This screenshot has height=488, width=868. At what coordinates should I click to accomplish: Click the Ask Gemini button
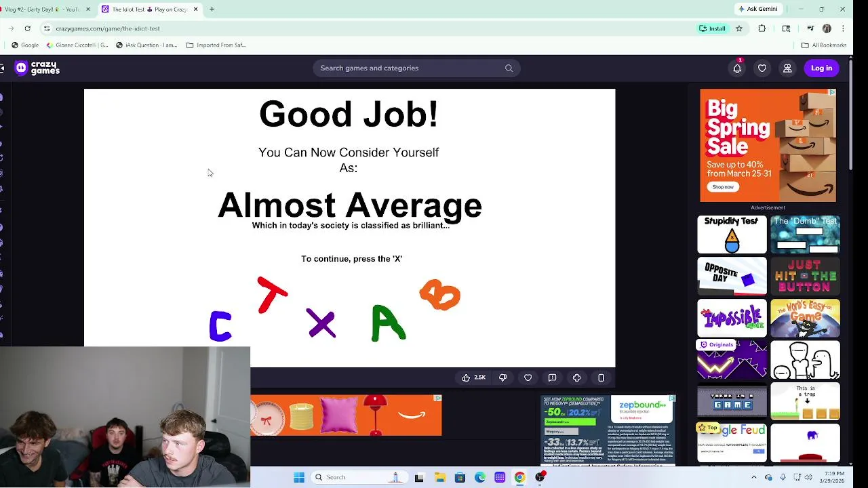tap(757, 9)
